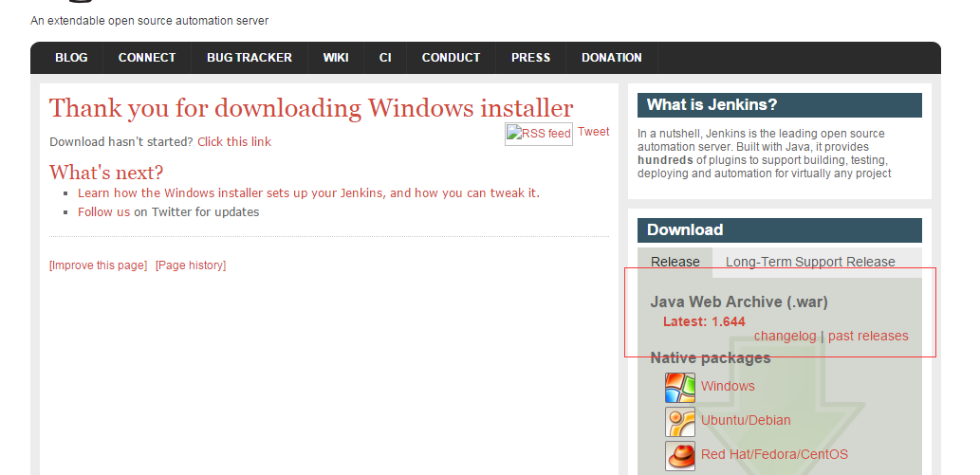Image resolution: width=980 pixels, height=475 pixels.
Task: Go to BUG TRACKER in navigation bar
Action: tap(250, 58)
